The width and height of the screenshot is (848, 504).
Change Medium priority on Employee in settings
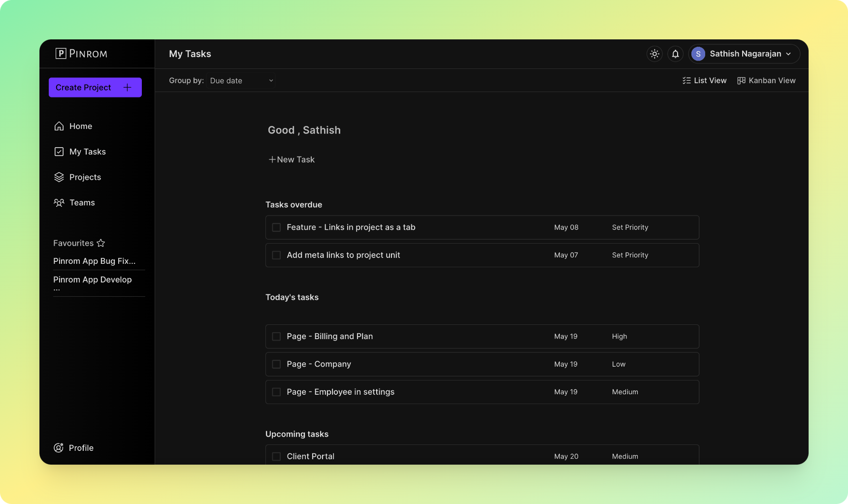(x=625, y=392)
